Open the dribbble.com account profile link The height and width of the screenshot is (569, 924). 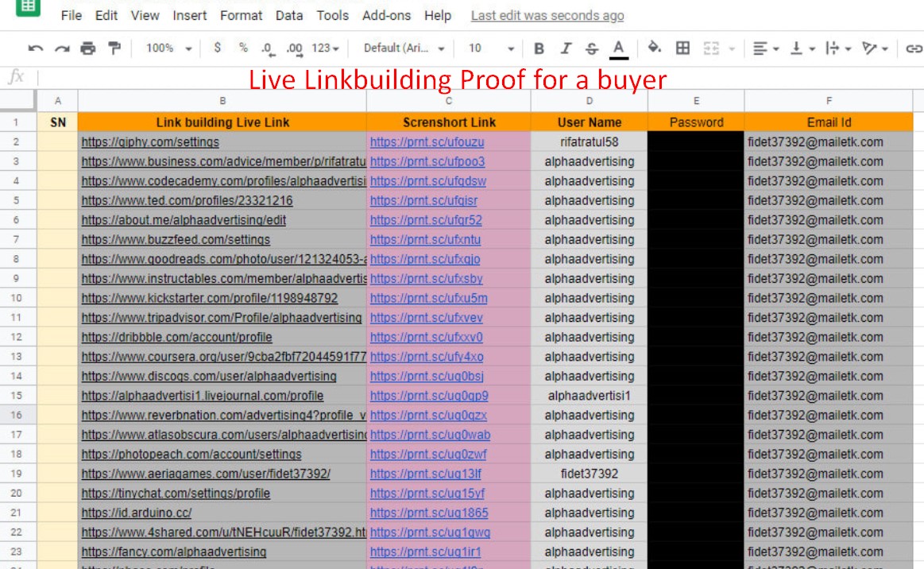coord(177,337)
